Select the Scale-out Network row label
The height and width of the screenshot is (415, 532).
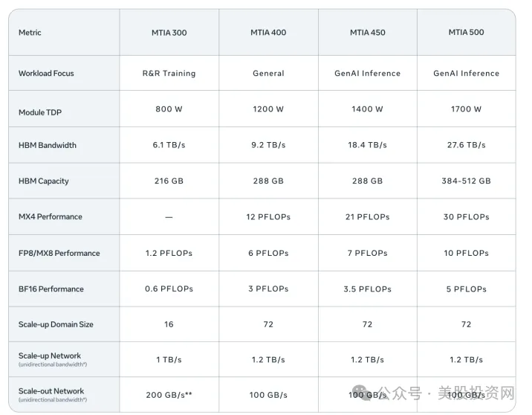coord(53,395)
